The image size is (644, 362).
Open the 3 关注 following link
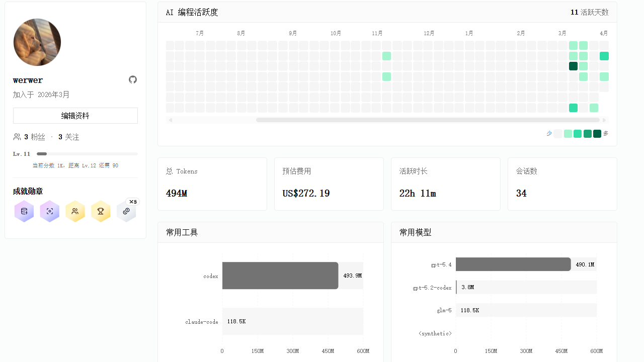[x=69, y=137]
